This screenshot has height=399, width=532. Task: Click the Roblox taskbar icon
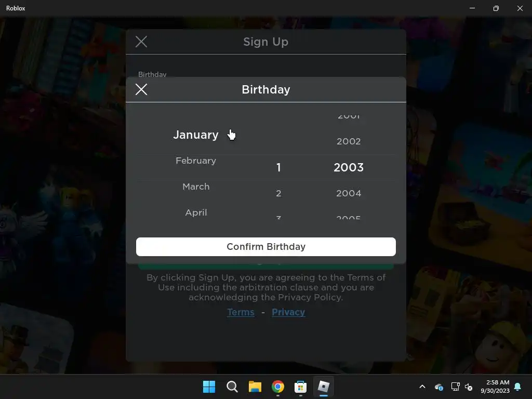tap(323, 387)
